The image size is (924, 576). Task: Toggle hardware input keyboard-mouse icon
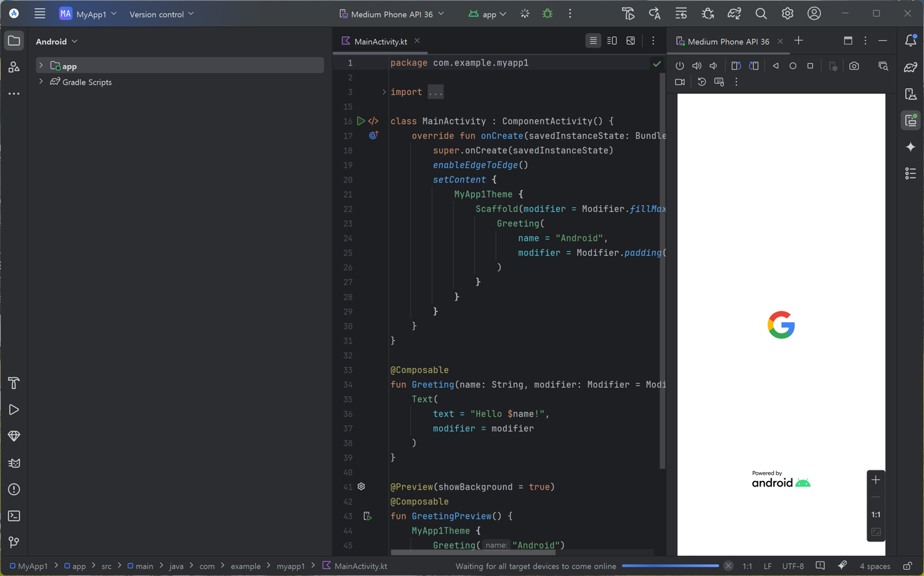pos(719,82)
